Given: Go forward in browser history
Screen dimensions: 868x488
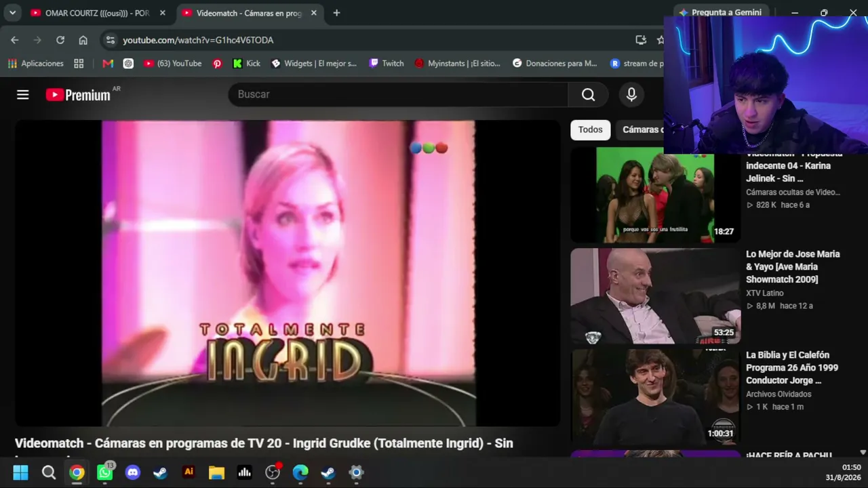Looking at the screenshot, I should click(x=37, y=40).
